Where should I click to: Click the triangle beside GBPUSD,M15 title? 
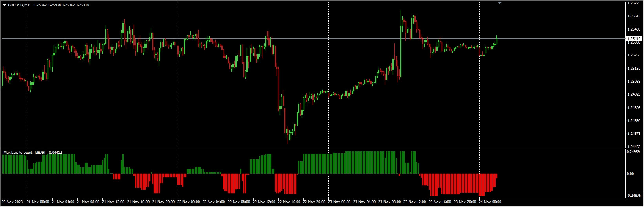pyautogui.click(x=5, y=5)
